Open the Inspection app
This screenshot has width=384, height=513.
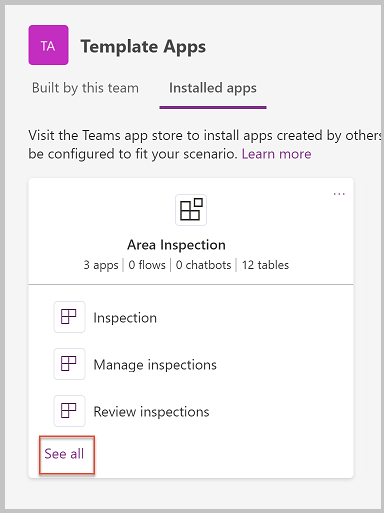(x=125, y=318)
